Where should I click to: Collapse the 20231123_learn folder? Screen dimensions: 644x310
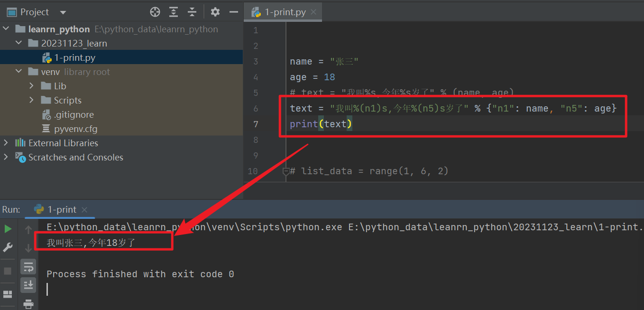[19, 43]
